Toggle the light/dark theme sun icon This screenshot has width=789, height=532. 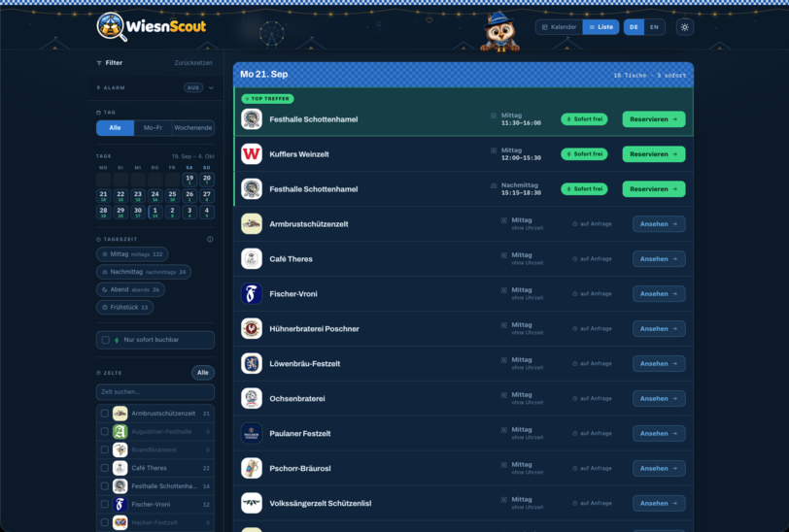coord(684,27)
